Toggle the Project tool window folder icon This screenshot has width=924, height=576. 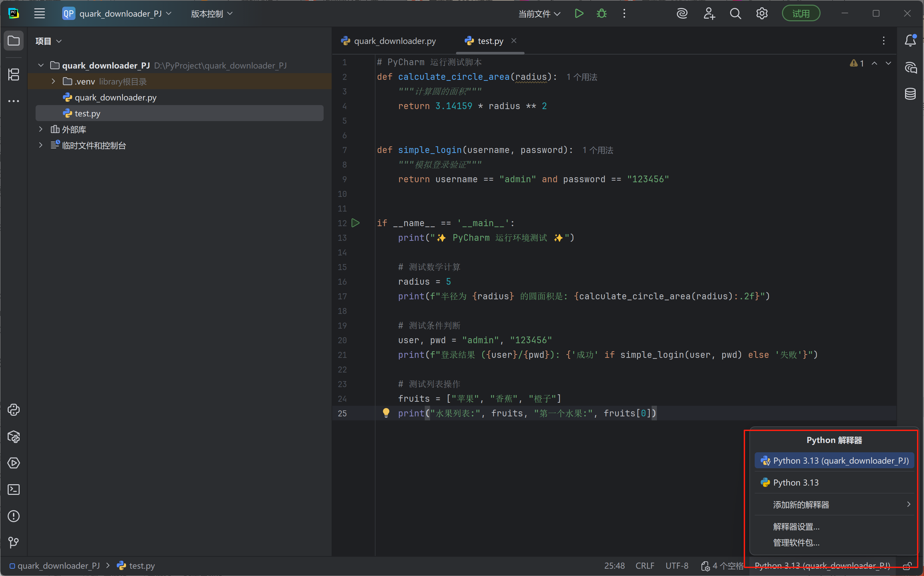click(14, 40)
